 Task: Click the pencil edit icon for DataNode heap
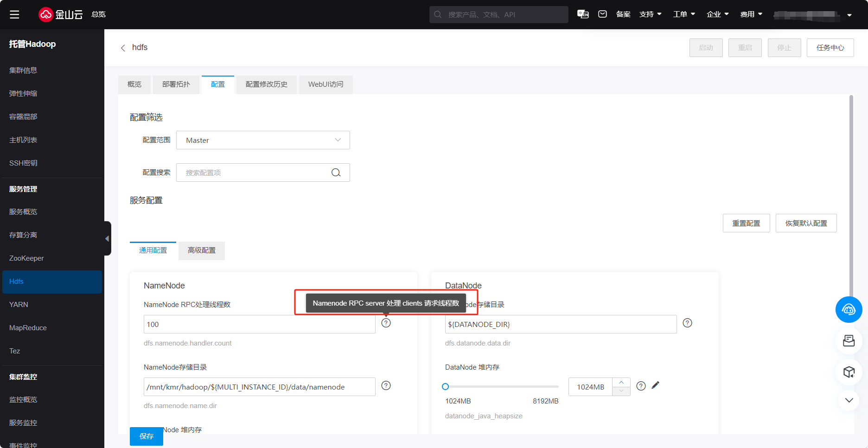(x=655, y=385)
